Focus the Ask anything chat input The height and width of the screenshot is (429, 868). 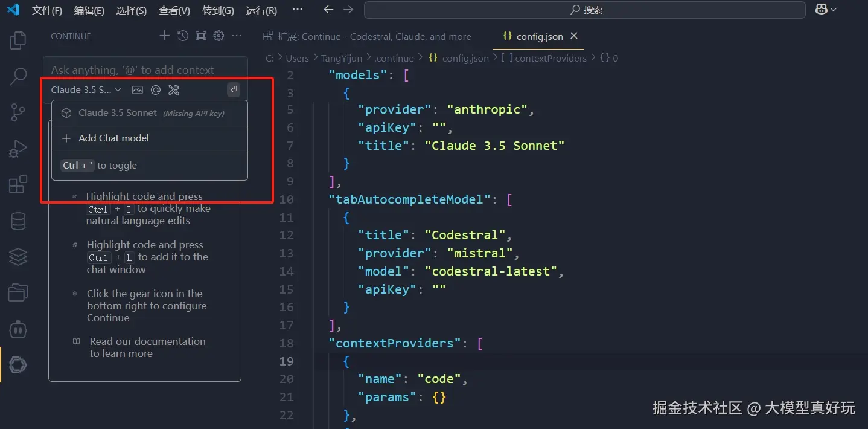(145, 70)
